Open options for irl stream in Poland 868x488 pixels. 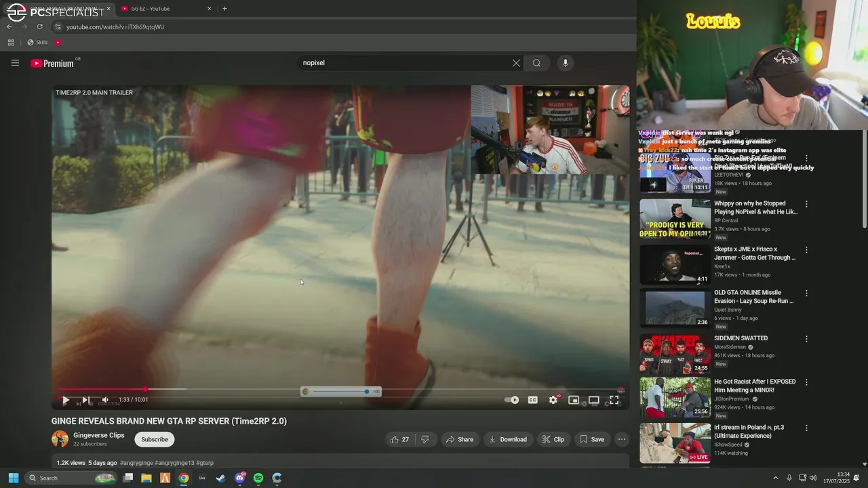pos(806,428)
